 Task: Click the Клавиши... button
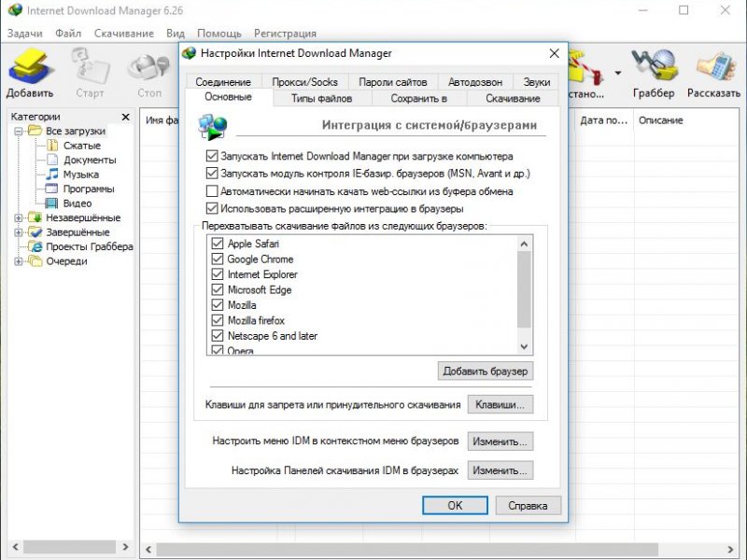click(500, 404)
